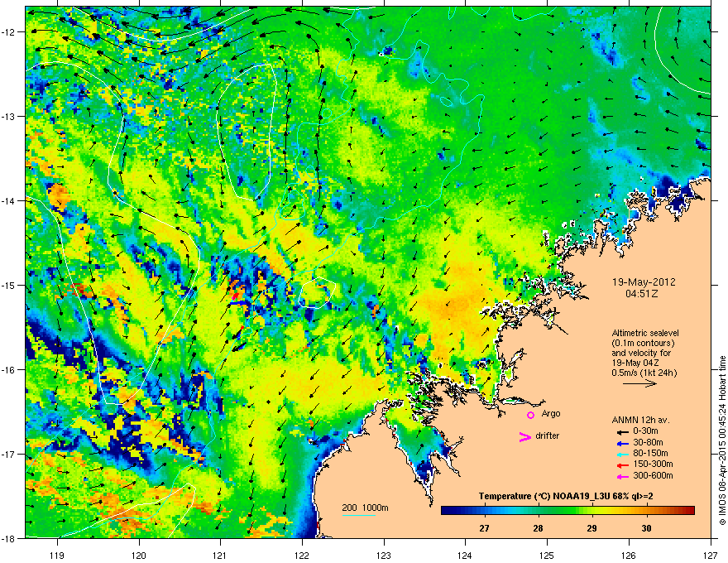This screenshot has height=563, width=728.
Task: Click the blue 30-80m depth arrow
Action: (623, 443)
